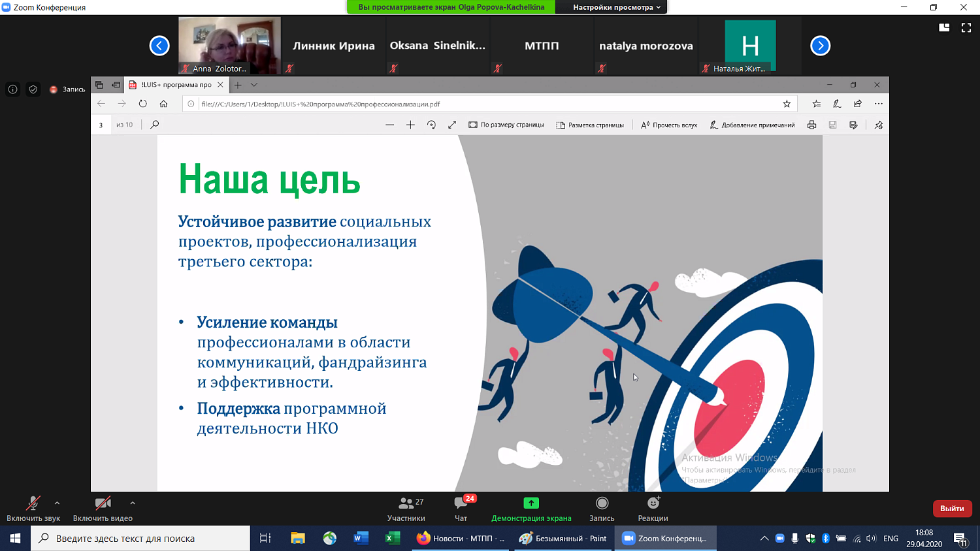Click Запись record button in toolbar
The width and height of the screenshot is (980, 551).
[x=602, y=509]
